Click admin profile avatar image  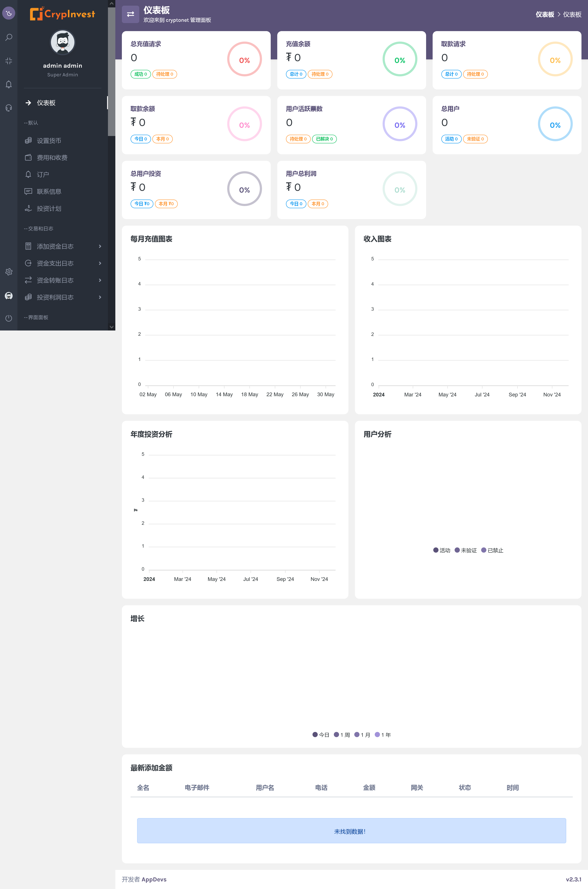click(x=63, y=42)
